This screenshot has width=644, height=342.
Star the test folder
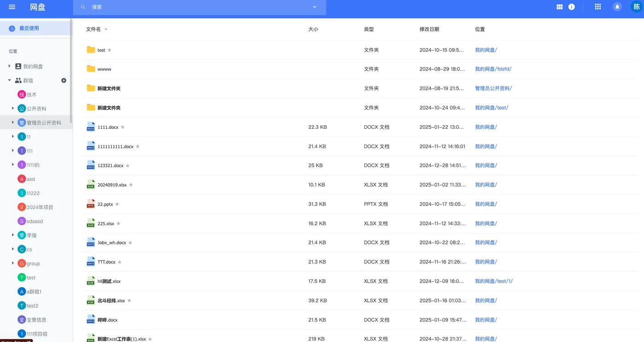[109, 50]
